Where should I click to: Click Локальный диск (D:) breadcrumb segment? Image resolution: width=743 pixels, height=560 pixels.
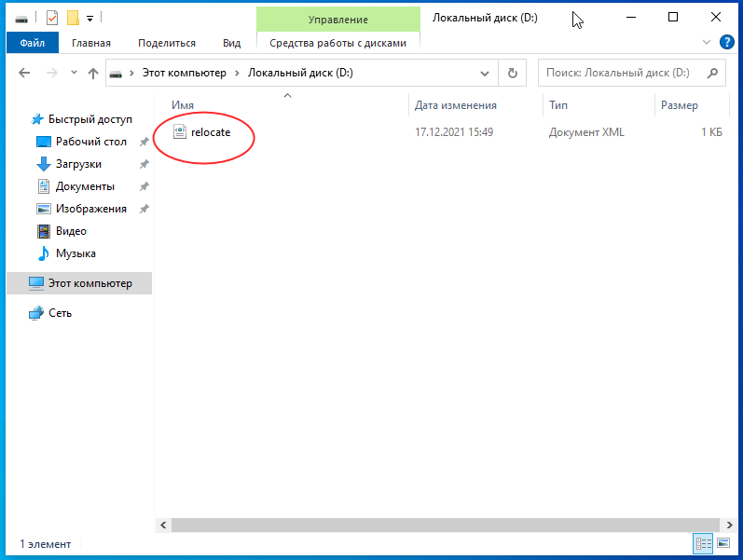[x=300, y=73]
